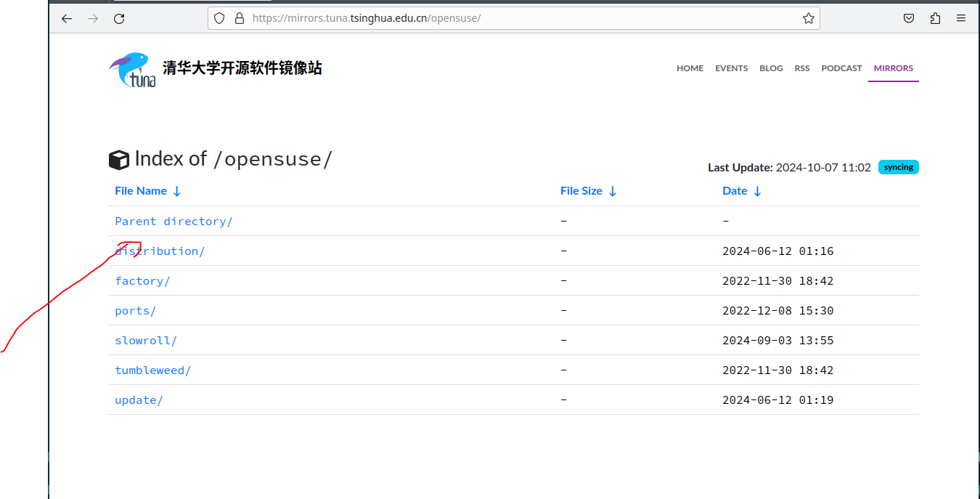Sort the listing by File Size
980x499 pixels.
tap(589, 191)
